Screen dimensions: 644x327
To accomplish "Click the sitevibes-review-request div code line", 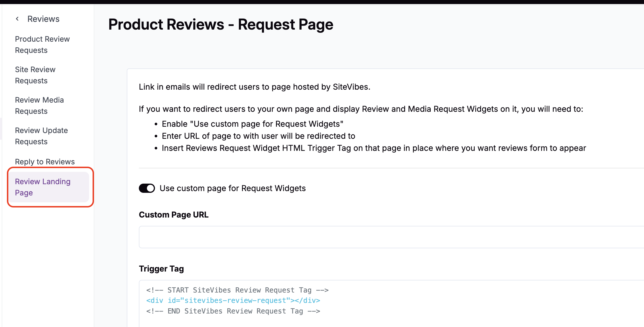I will coord(233,301).
